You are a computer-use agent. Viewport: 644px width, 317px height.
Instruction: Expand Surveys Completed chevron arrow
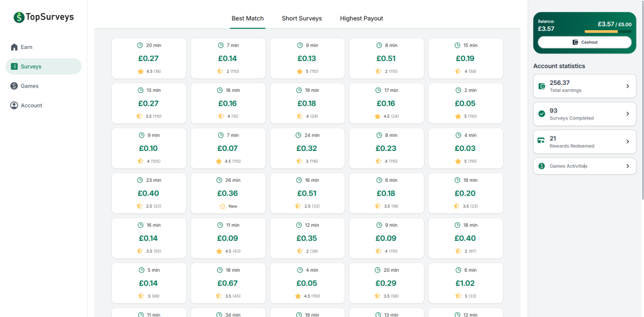coord(628,114)
